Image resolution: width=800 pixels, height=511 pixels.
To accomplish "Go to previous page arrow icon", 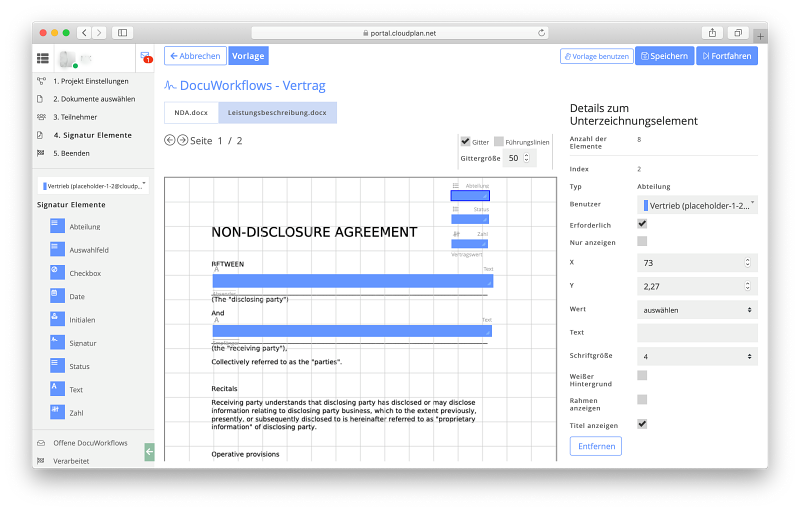I will (x=170, y=140).
